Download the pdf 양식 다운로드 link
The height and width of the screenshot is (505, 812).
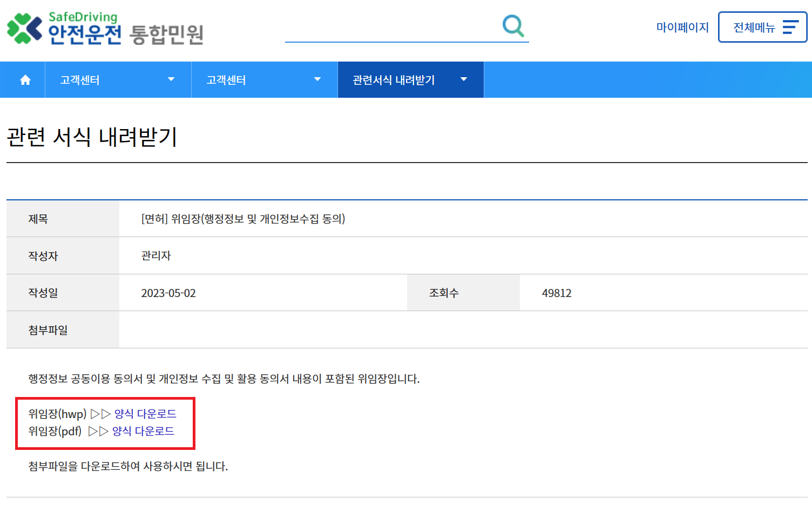pos(142,431)
